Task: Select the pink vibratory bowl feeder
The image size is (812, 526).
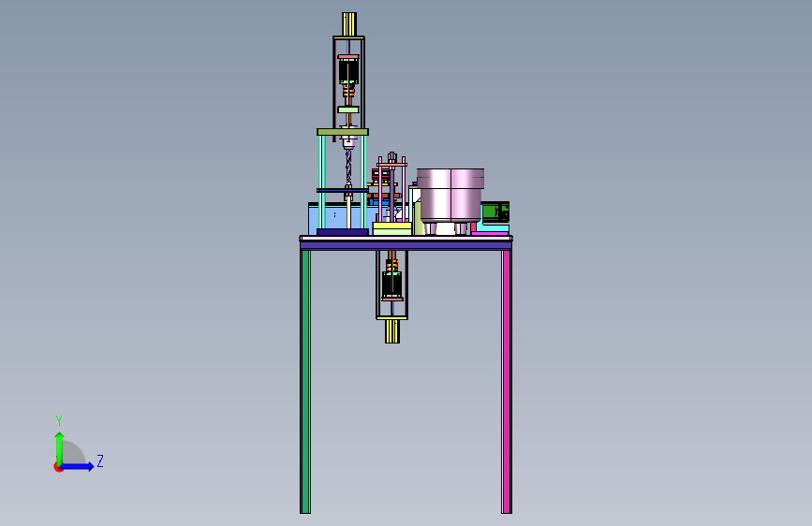Action: [x=450, y=200]
